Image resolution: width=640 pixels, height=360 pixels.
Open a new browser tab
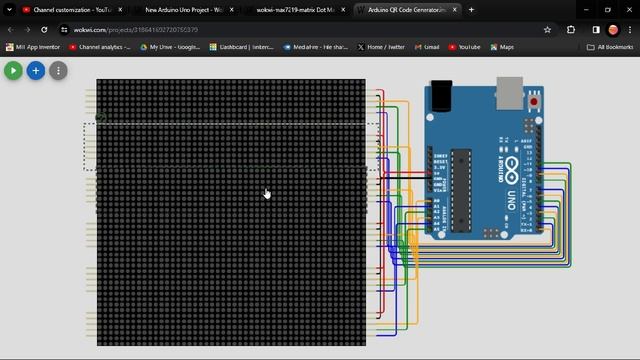tap(471, 10)
